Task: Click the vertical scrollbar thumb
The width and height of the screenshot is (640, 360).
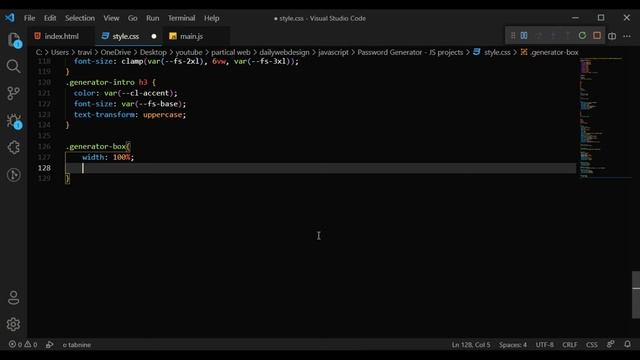Action: pos(636,295)
